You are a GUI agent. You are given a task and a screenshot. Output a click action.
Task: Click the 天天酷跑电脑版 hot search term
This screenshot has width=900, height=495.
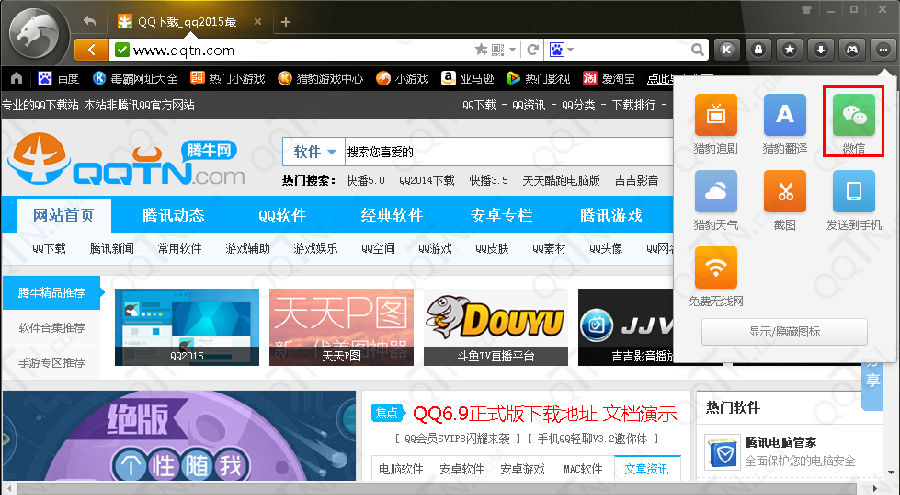click(560, 181)
